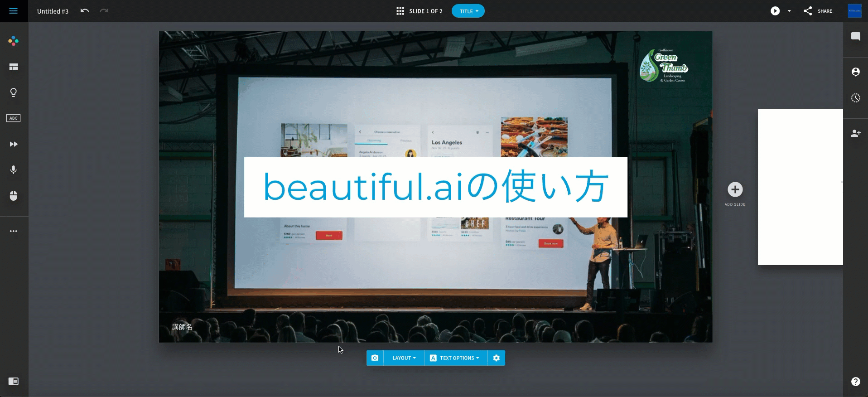Viewport: 868px width, 397px height.
Task: Open the collaborator profile icon
Action: pyautogui.click(x=856, y=72)
